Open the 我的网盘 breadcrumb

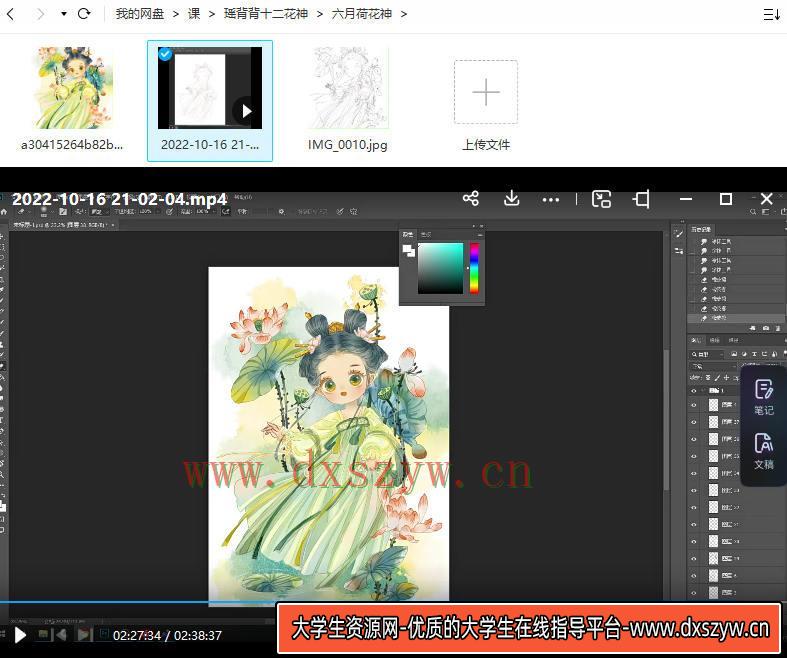coord(140,14)
